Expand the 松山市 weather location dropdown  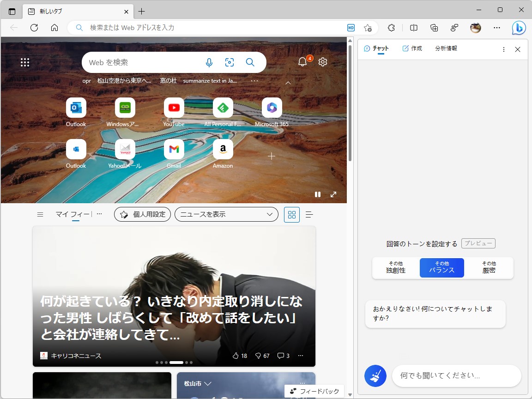click(207, 383)
